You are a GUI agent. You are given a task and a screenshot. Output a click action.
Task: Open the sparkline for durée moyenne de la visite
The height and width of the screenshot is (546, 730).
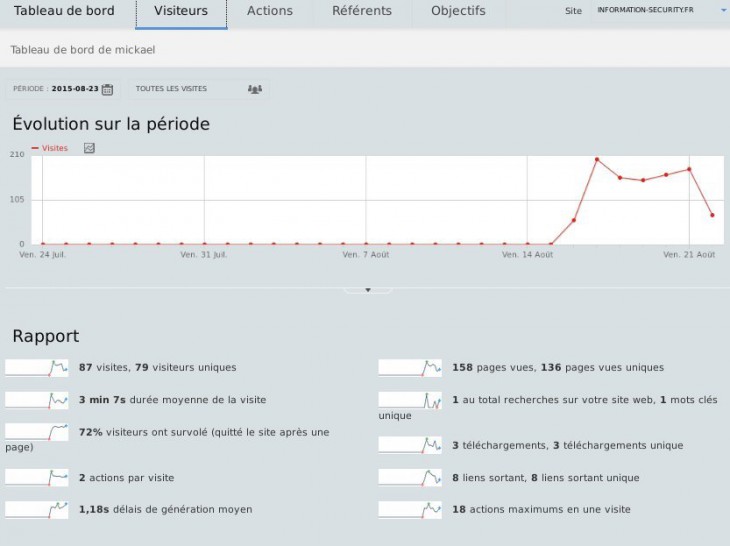point(37,400)
